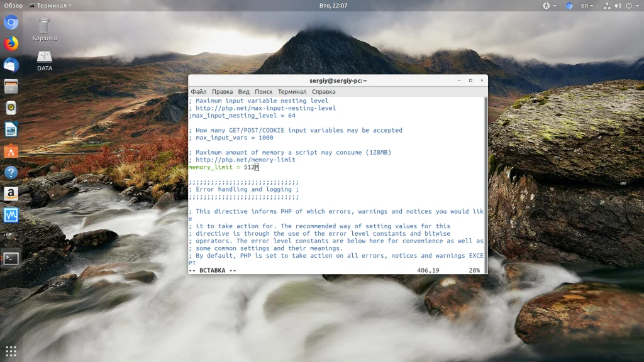
Task: Open Amazon launcher in the dock
Action: pos(11,194)
